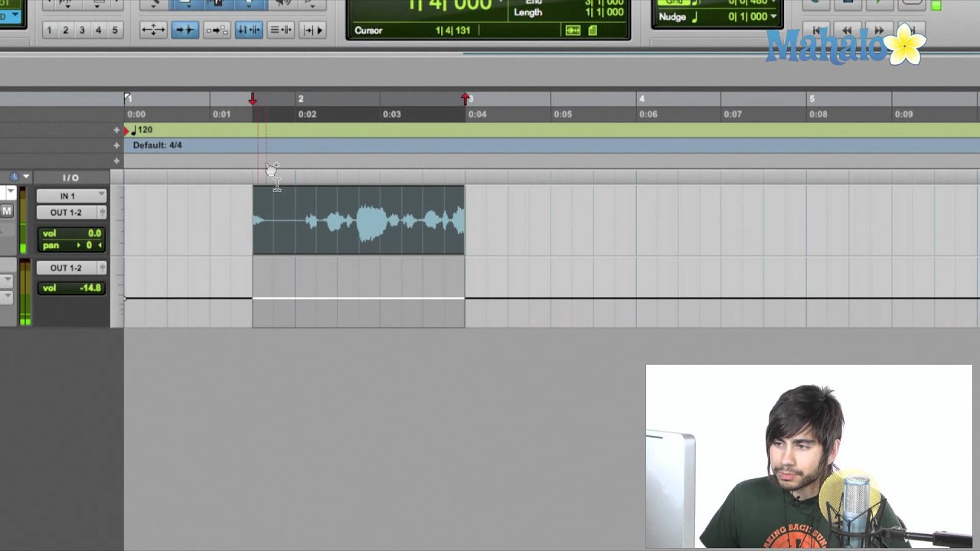Viewport: 980px width, 551px height.
Task: Click the Nudge label
Action: point(672,17)
